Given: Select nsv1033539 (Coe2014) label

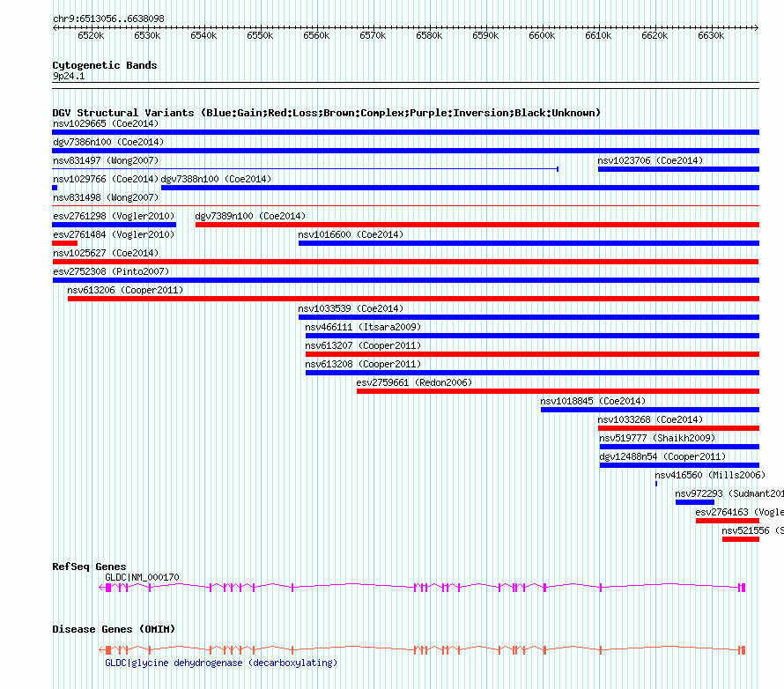Looking at the screenshot, I should (351, 308).
